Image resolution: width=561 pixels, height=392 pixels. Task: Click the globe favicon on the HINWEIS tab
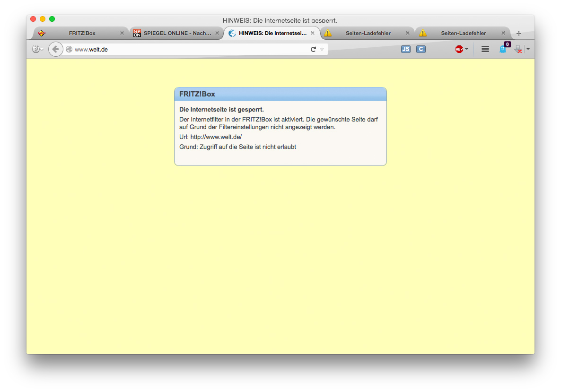[x=232, y=33]
